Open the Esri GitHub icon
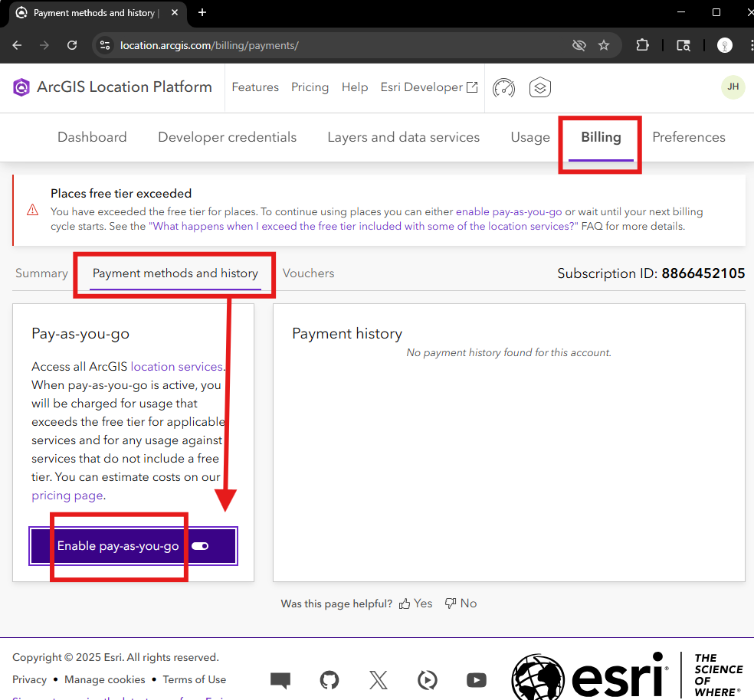The image size is (754, 700). 329,680
